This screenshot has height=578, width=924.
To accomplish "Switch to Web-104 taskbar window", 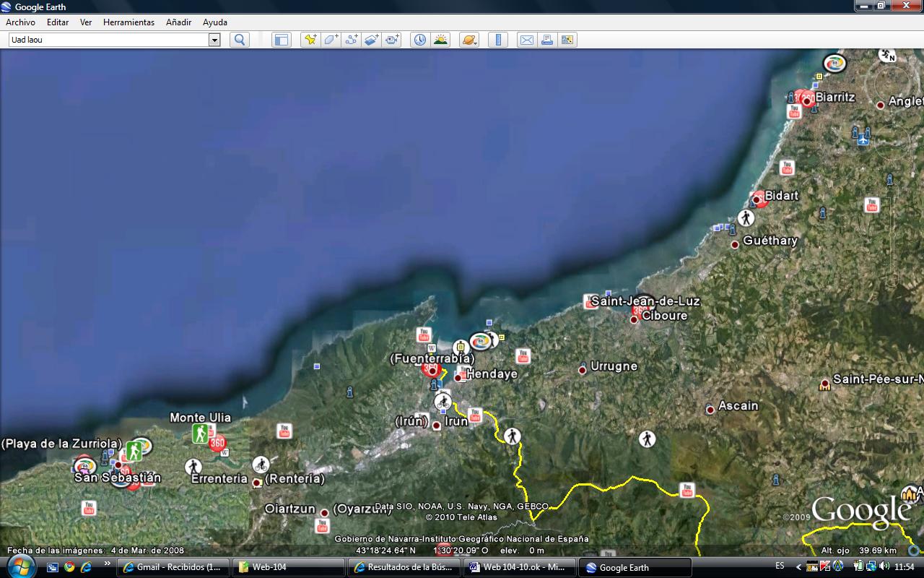I will tap(289, 567).
